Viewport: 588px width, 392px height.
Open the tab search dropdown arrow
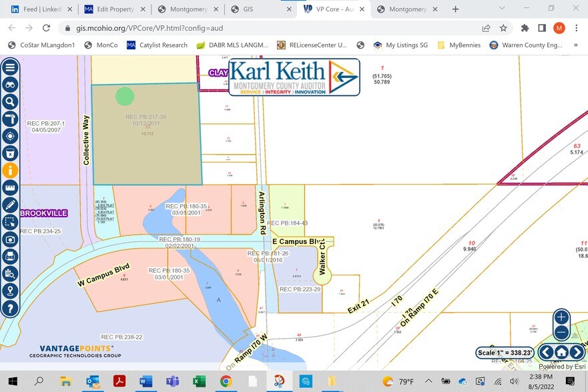[x=502, y=8]
